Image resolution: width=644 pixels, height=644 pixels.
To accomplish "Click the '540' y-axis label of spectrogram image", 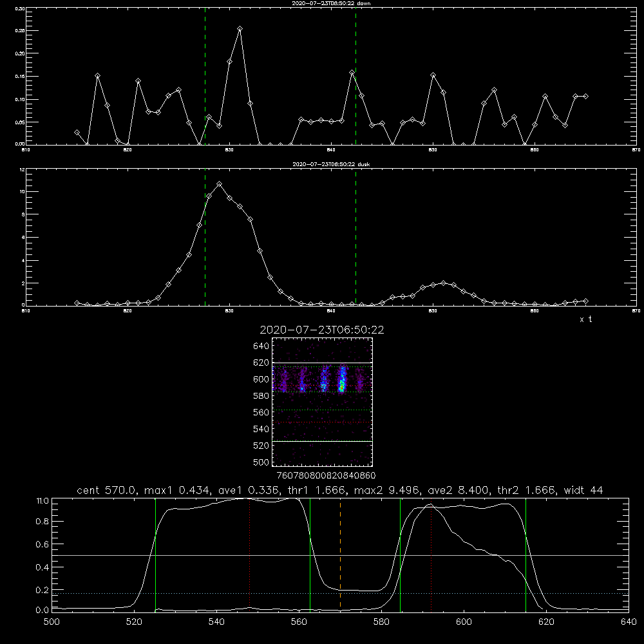I will tap(261, 429).
